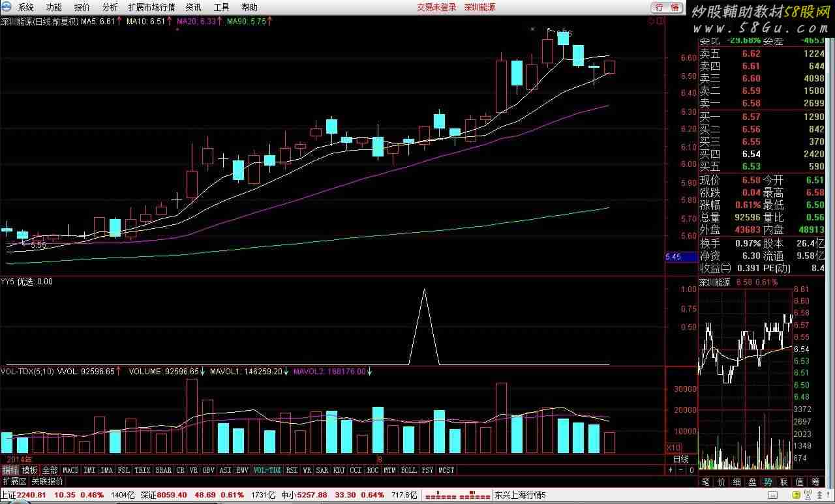835x504 pixels.
Task: Click the 行情 button in the title bar
Action: [667, 7]
